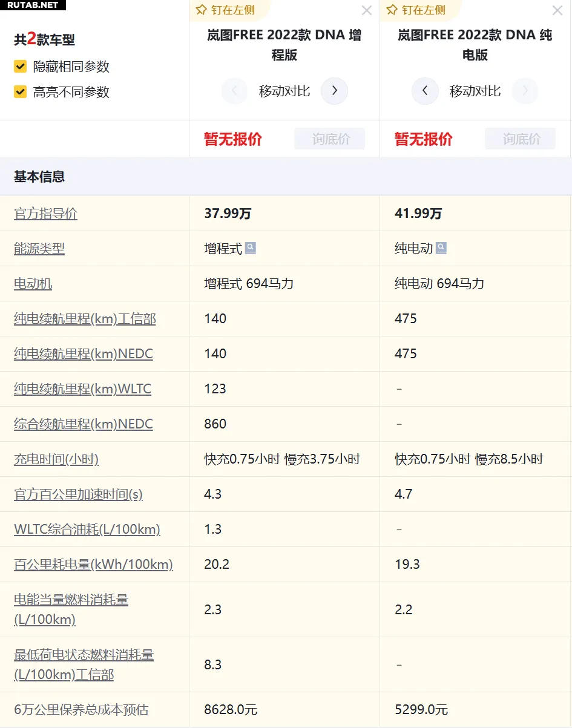This screenshot has width=572, height=728.
Task: Open the 纯电续航里程(km)工信部 link
Action: pyautogui.click(x=85, y=319)
